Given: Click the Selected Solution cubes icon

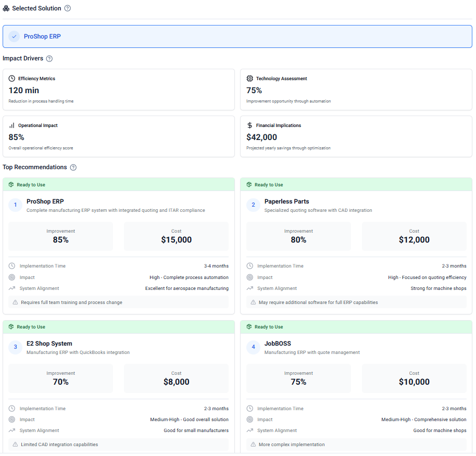Looking at the screenshot, I should coord(6,8).
